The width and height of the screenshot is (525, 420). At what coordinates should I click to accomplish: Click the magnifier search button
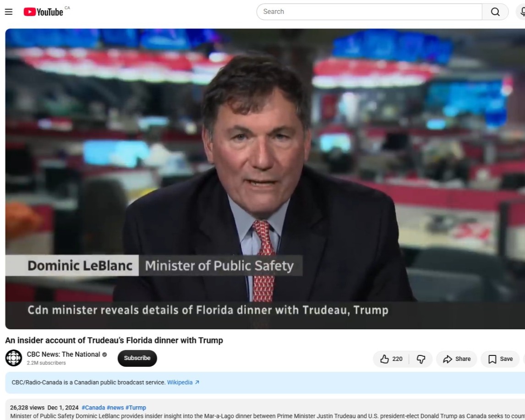(495, 12)
